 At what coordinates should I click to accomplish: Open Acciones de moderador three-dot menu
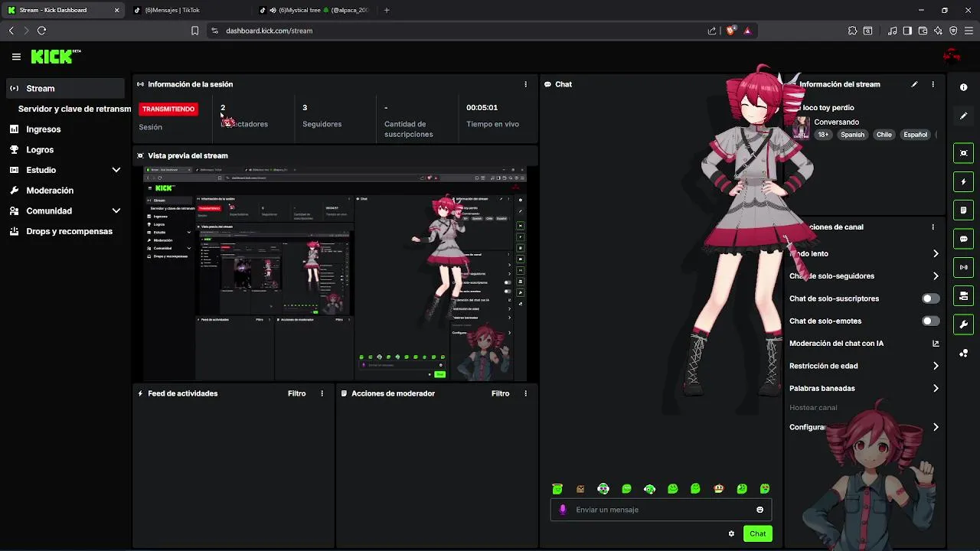tap(525, 393)
